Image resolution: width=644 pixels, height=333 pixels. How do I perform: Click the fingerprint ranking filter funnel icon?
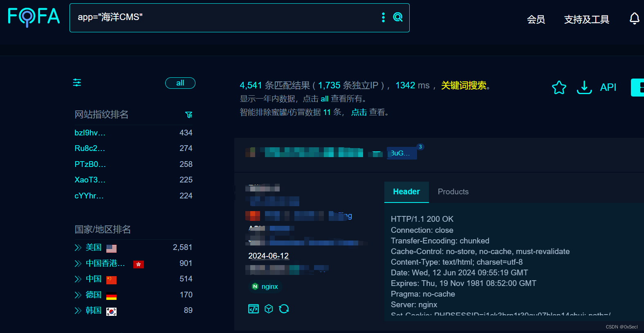188,115
